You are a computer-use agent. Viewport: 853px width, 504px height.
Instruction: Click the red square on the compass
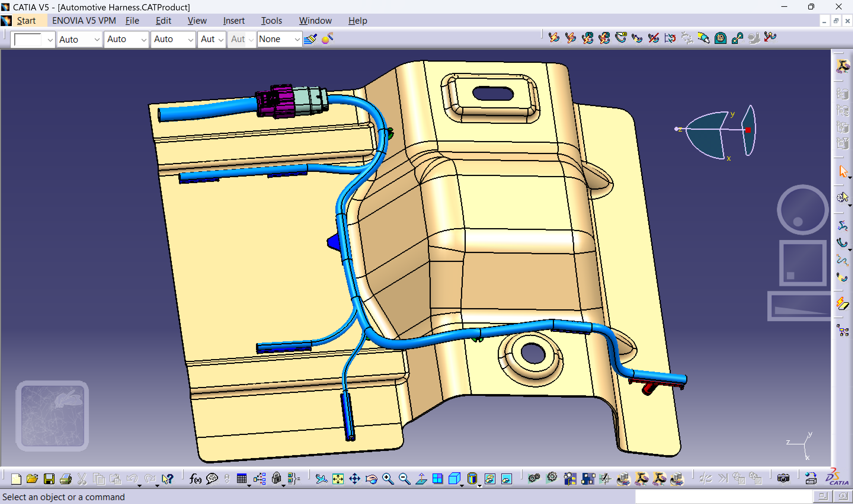[748, 130]
